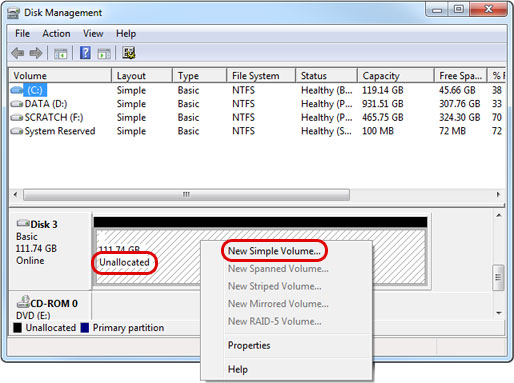Image resolution: width=514 pixels, height=383 pixels.
Task: Click the disk settings toolbar icon
Action: click(128, 53)
